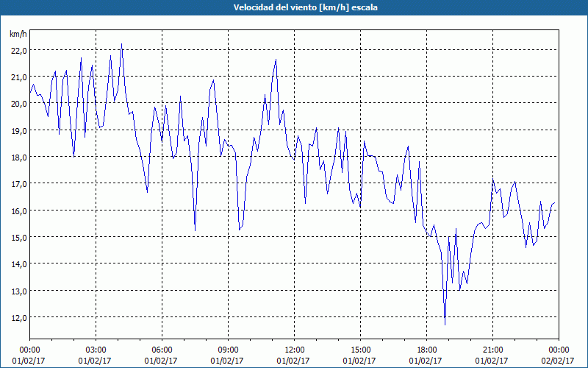This screenshot has width=588, height=368.
Task: Click the 00:00 label above 02/02/17
Action: click(559, 350)
